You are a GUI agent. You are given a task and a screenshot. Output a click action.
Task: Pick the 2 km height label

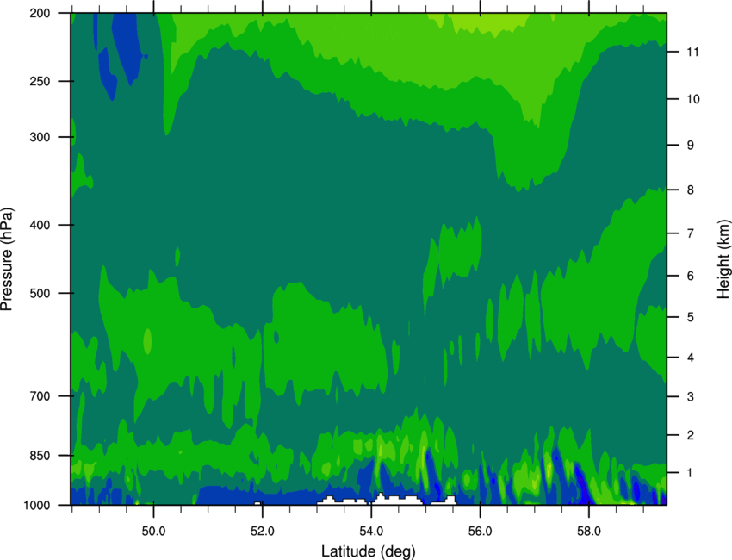(x=691, y=435)
